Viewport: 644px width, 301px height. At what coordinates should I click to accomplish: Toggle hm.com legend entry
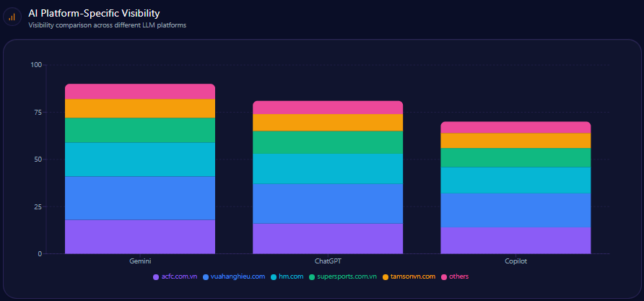point(287,276)
